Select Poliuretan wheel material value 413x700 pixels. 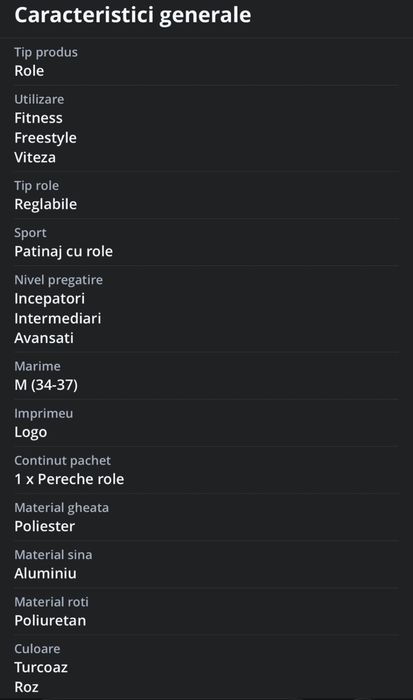click(50, 621)
